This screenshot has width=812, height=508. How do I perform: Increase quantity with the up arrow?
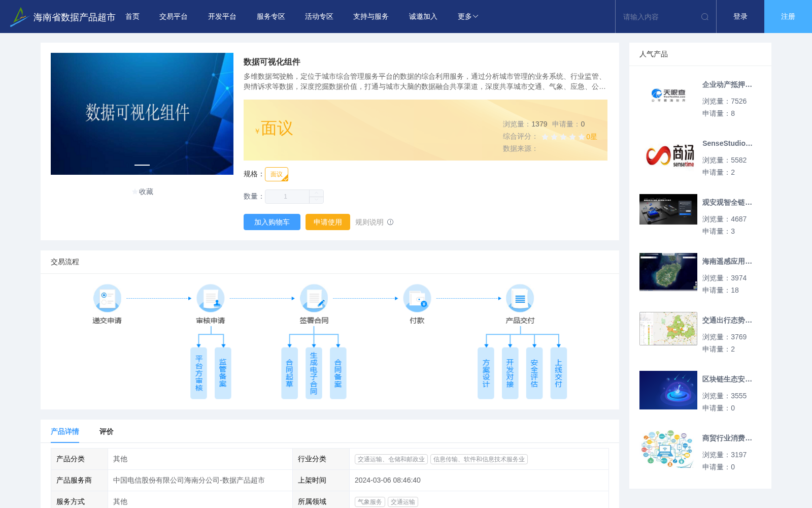316,194
